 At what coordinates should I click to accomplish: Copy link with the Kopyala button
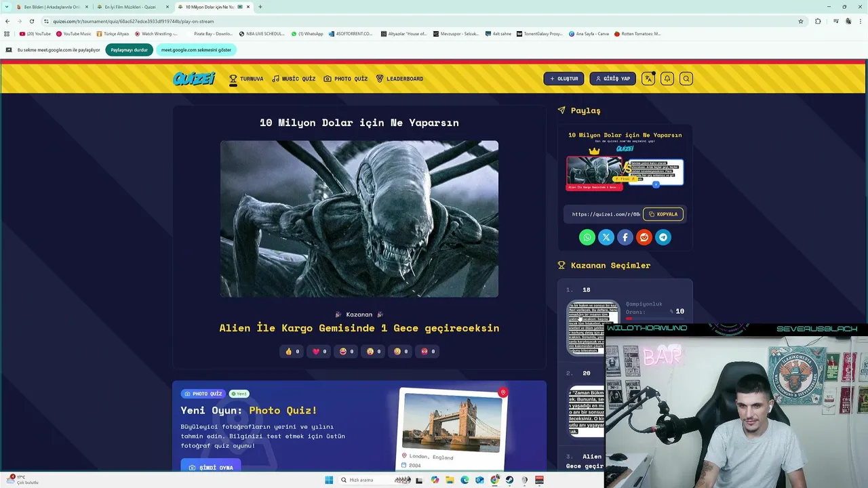click(663, 214)
